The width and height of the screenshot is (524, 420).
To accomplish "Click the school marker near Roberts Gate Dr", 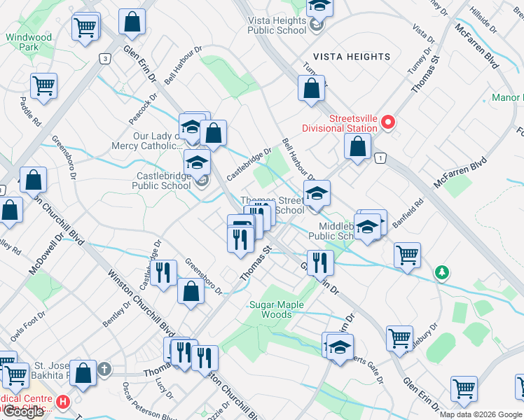I will coord(340,348).
